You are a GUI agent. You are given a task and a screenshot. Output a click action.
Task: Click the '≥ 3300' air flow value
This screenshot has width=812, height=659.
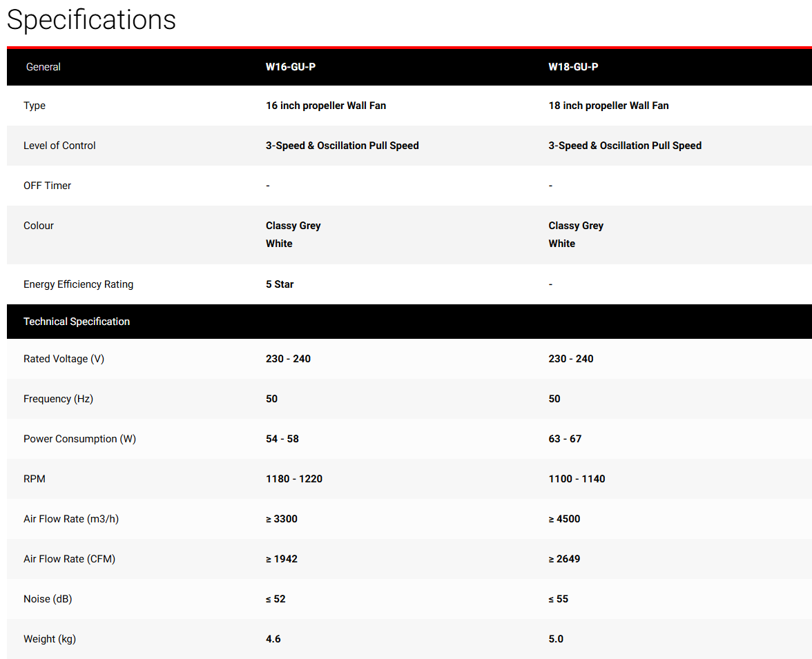coord(282,519)
